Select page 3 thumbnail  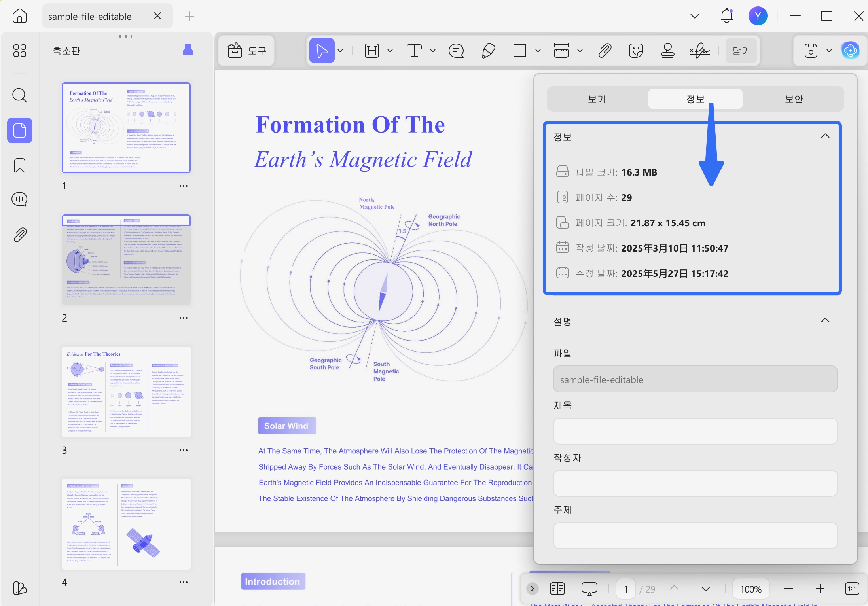(x=126, y=392)
